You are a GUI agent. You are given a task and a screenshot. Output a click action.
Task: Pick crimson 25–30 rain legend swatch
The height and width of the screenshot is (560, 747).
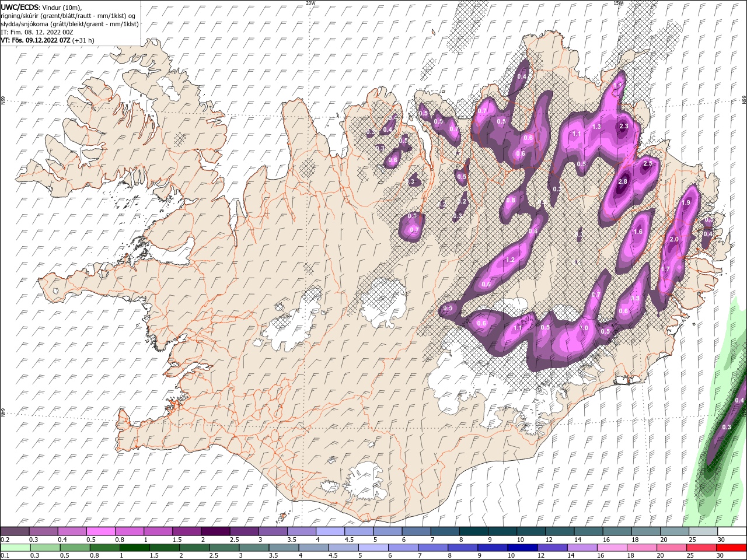tap(702, 548)
